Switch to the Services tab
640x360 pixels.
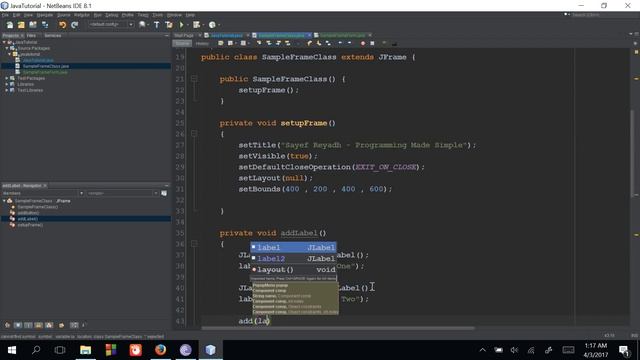pyautogui.click(x=53, y=36)
